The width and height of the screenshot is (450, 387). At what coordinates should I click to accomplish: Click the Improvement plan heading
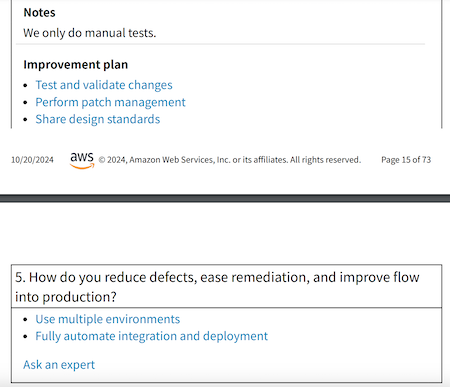pyautogui.click(x=76, y=65)
